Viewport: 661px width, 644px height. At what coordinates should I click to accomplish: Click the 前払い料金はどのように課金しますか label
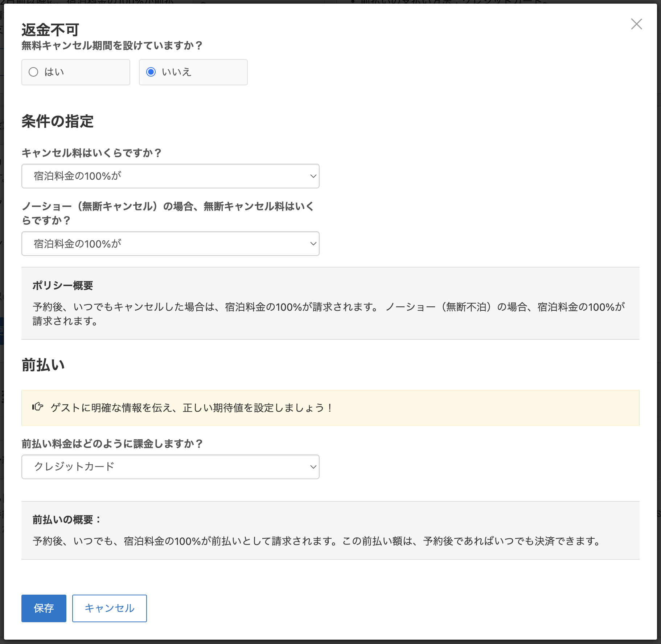coord(112,444)
